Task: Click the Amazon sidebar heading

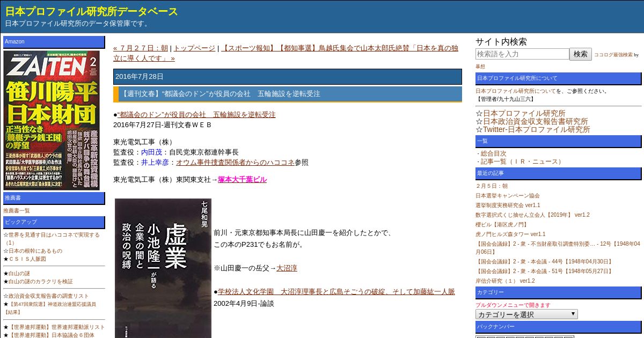Action: coord(54,42)
